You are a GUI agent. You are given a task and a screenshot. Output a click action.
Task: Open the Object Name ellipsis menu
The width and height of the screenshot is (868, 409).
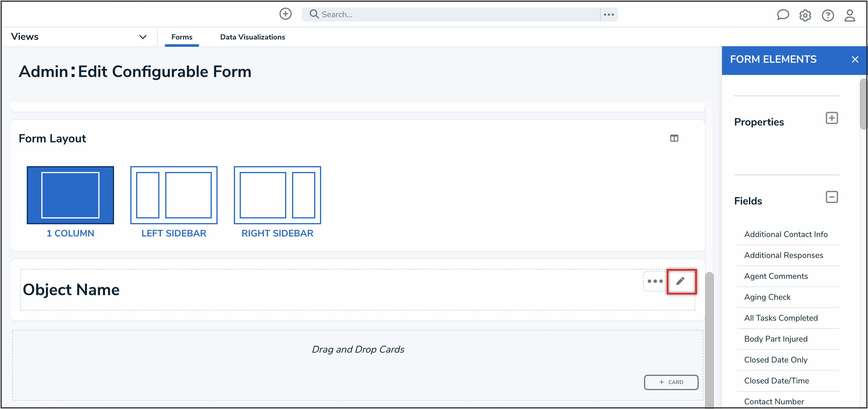coord(655,281)
